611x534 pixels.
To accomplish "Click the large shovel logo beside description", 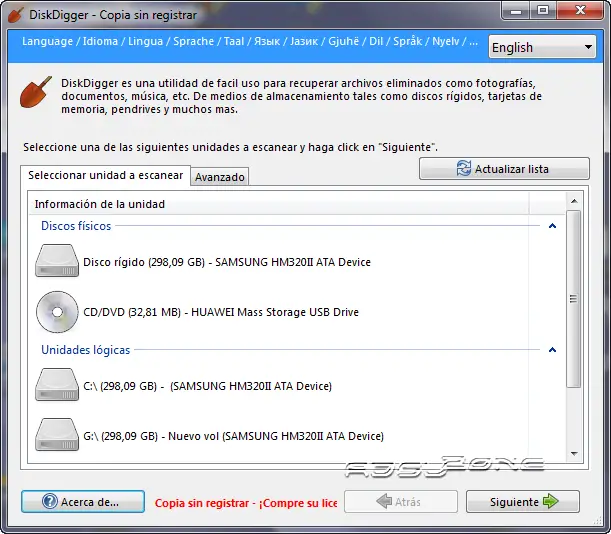I will coord(36,92).
